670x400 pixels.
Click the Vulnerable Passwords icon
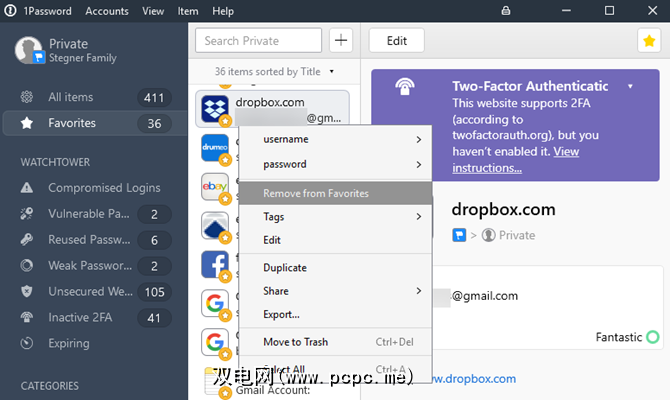[x=26, y=214]
